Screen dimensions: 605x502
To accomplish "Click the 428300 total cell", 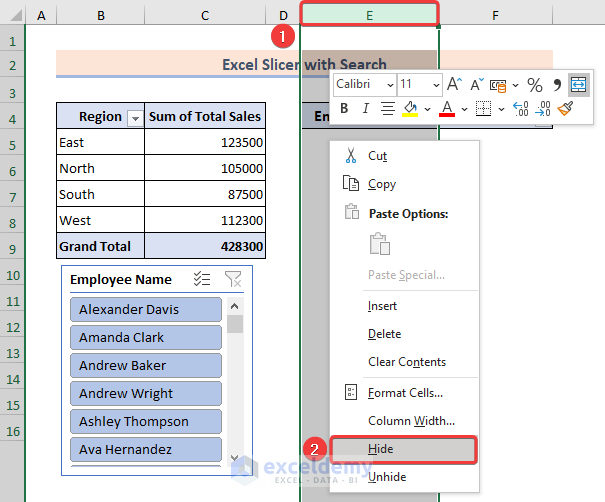I will [205, 246].
